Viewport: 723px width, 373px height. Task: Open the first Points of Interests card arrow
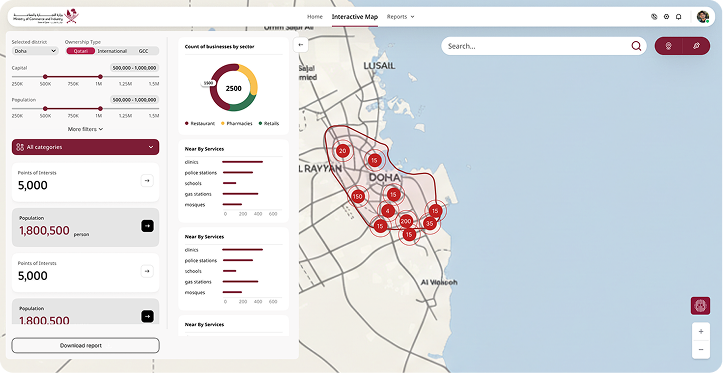coord(147,181)
